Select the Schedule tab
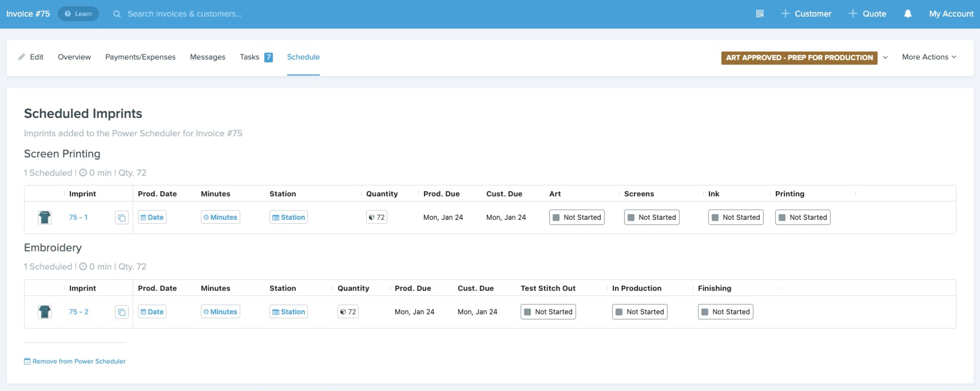The height and width of the screenshot is (391, 980). click(303, 57)
